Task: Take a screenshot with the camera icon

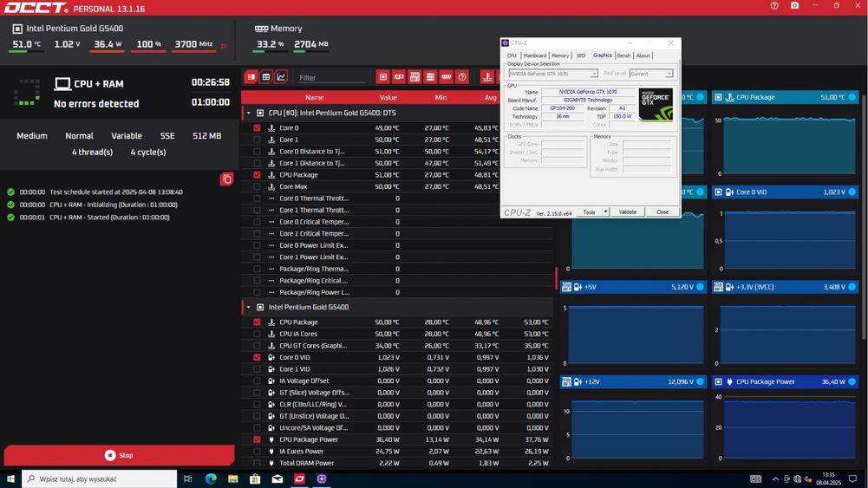Action: point(794,5)
